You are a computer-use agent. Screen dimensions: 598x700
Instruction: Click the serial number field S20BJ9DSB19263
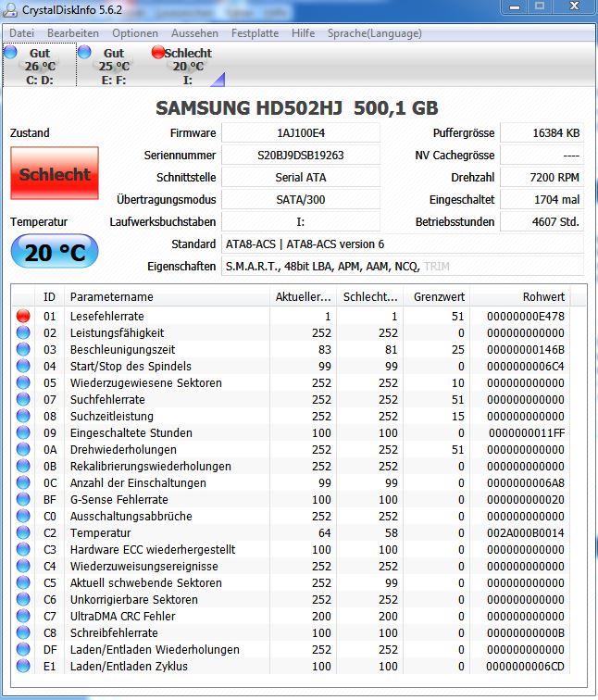[x=301, y=156]
